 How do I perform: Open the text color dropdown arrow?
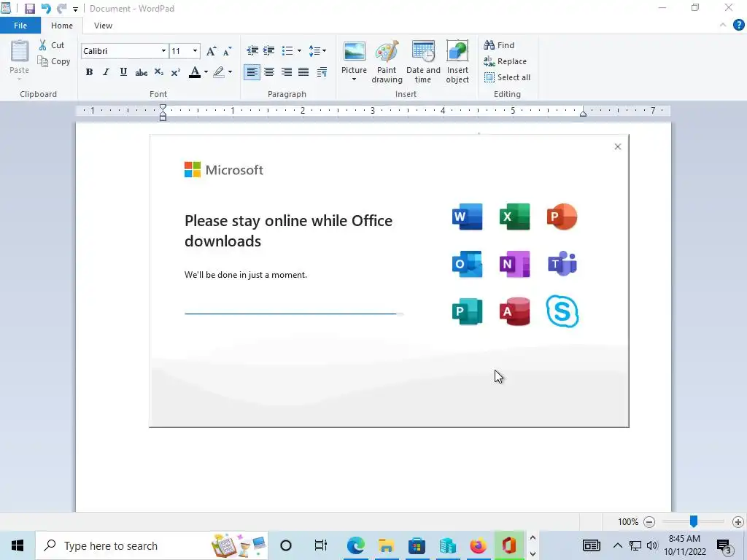click(x=206, y=72)
